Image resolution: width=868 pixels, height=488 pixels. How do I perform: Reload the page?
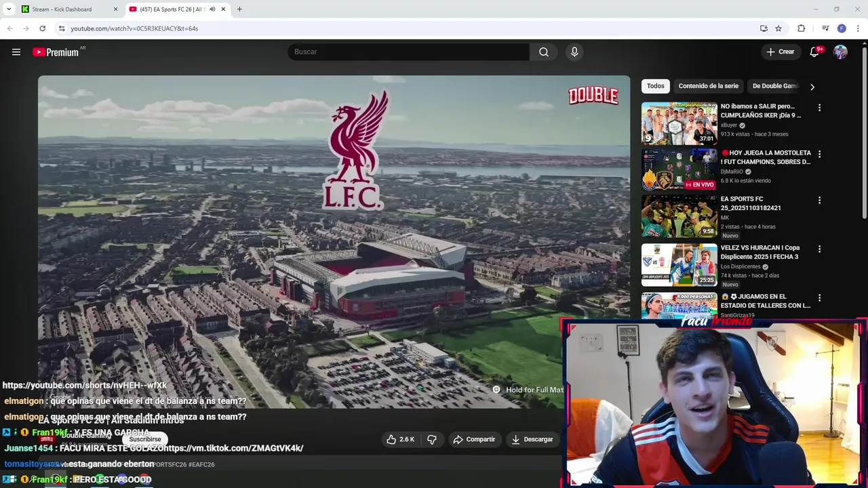click(x=42, y=28)
